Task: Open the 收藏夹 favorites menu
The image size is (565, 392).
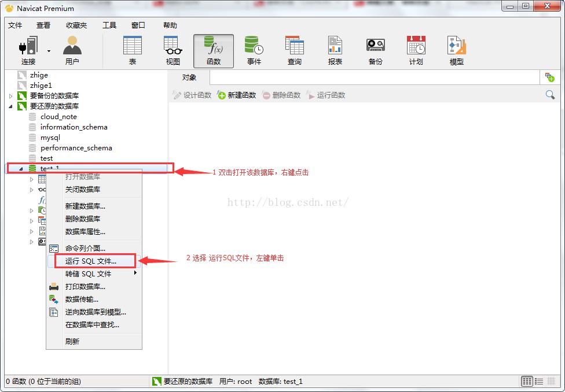Action: pyautogui.click(x=76, y=25)
